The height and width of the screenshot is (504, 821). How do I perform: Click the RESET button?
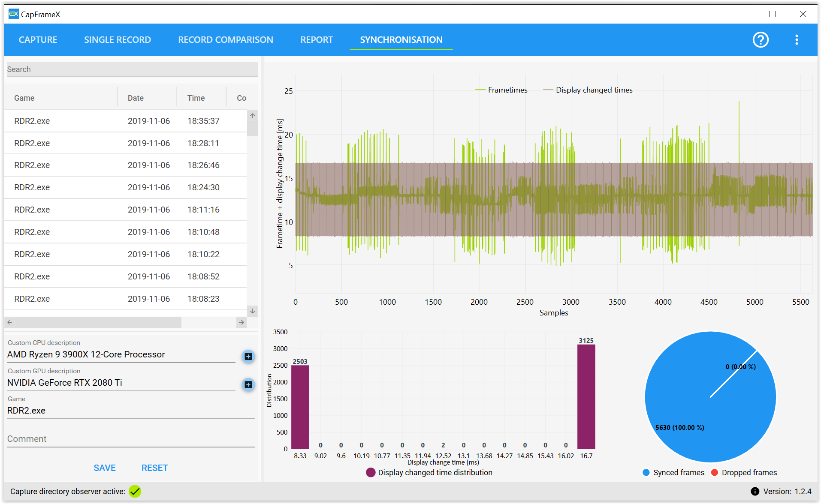(154, 468)
